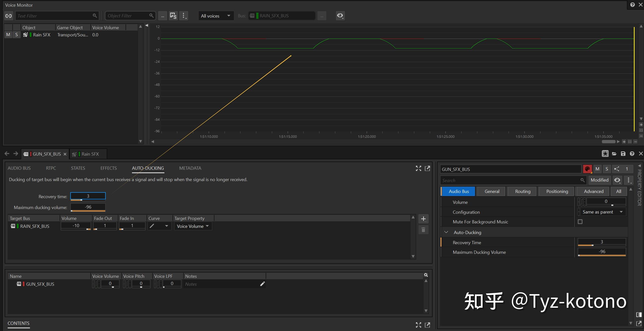Open the Voice Volume target property dropdown
The image size is (644, 331).
pos(193,226)
